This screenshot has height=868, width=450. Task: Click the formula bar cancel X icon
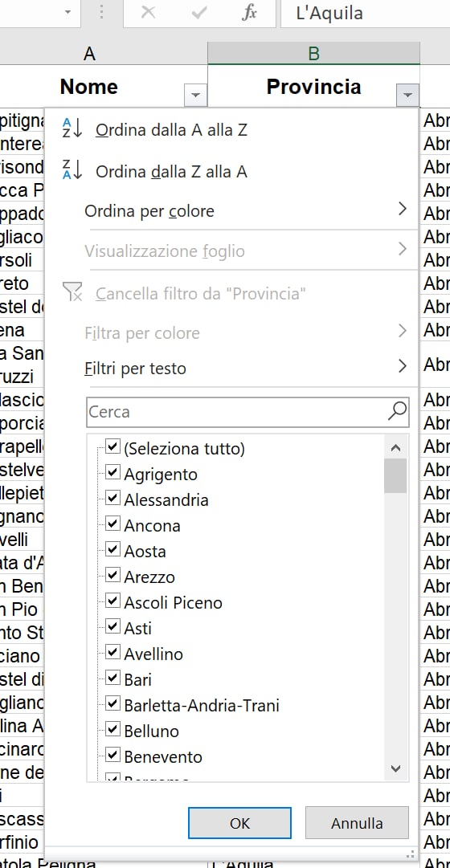click(x=148, y=13)
